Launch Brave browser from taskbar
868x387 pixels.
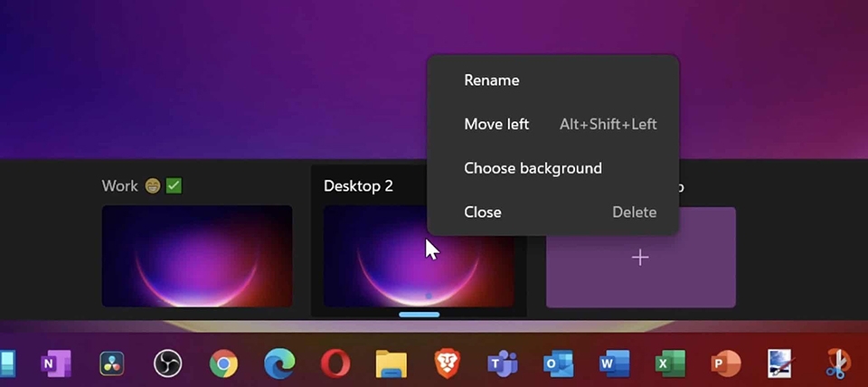pos(447,363)
